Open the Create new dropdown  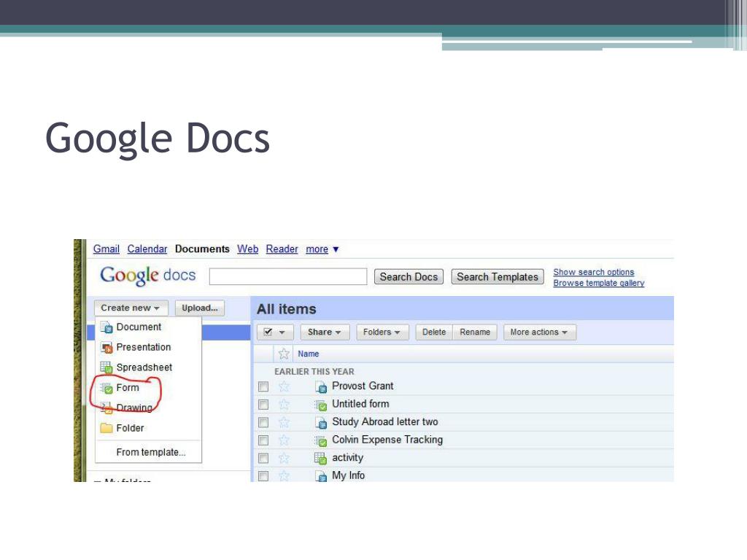click(131, 308)
